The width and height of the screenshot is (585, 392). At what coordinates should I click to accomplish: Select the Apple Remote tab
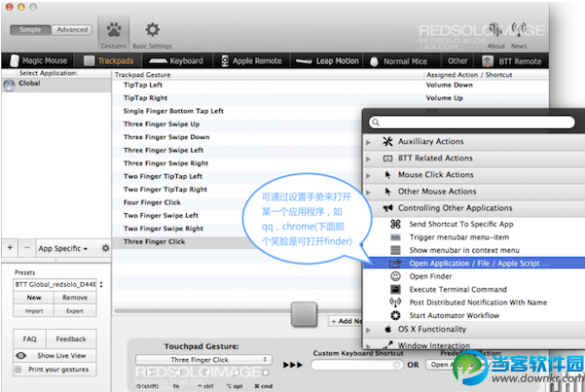(x=251, y=61)
